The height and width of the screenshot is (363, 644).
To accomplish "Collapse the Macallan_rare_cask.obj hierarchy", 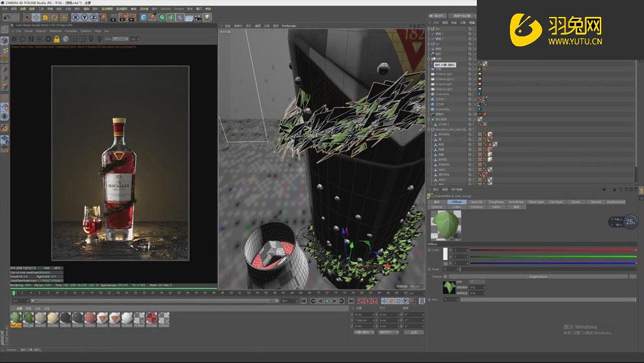I will 429,129.
